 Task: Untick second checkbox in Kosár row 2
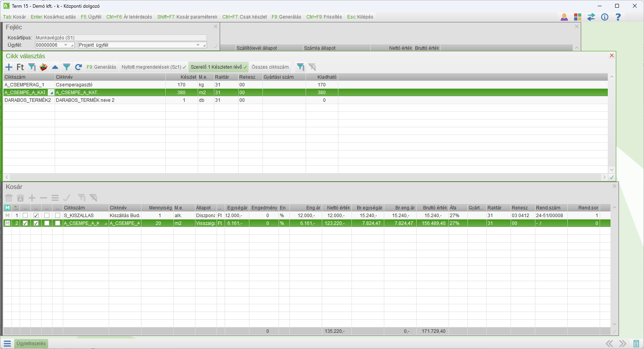(36, 223)
